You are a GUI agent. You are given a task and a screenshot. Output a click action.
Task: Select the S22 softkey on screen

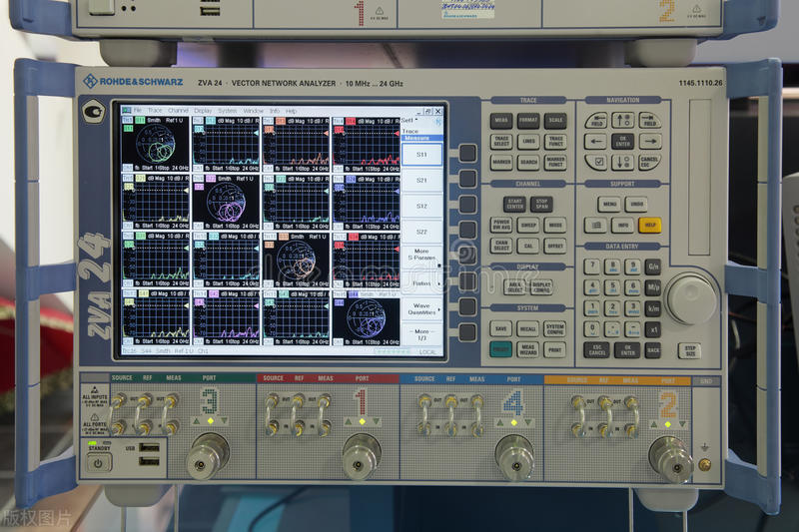(421, 232)
